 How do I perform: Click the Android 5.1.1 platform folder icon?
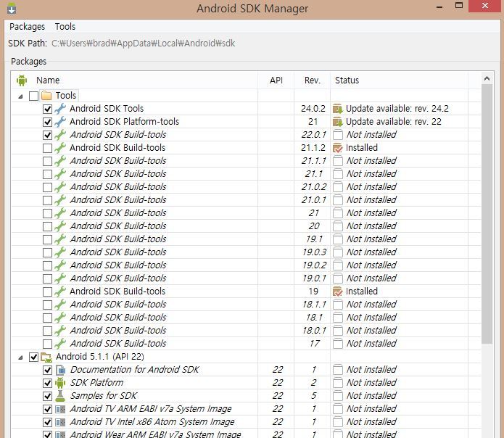pyautogui.click(x=46, y=357)
